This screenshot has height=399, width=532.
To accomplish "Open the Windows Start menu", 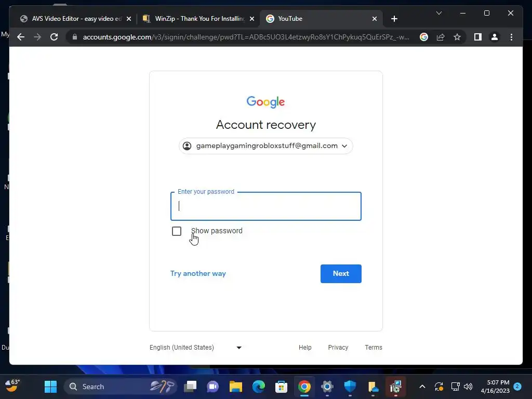I will coord(50,387).
